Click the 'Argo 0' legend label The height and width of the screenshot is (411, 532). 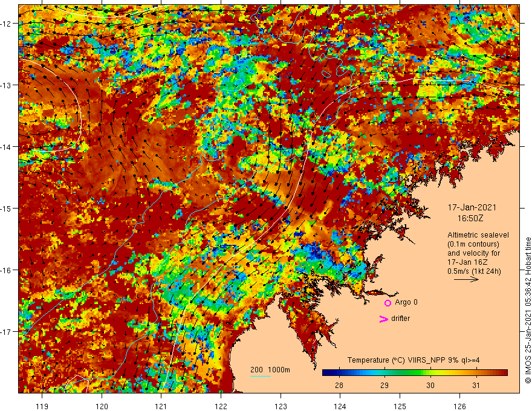pyautogui.click(x=406, y=302)
